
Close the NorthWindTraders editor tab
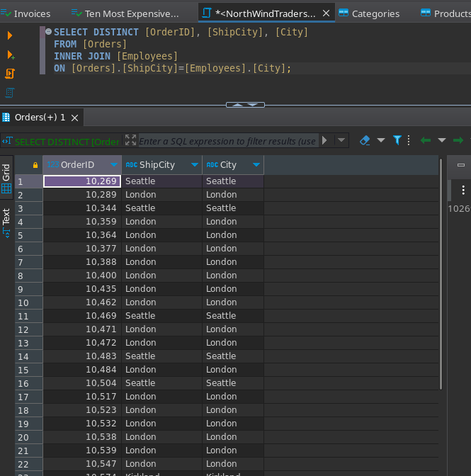click(x=327, y=13)
